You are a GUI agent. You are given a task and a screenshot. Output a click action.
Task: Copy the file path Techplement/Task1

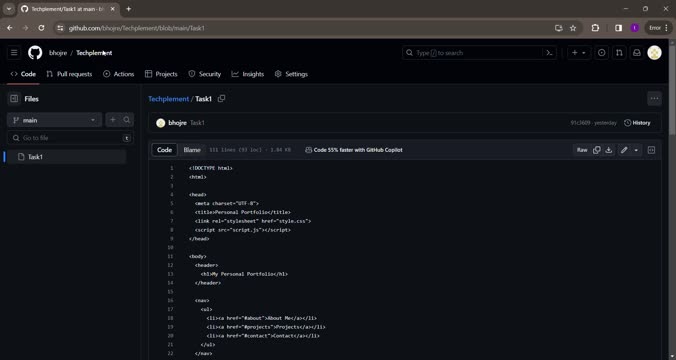[221, 99]
